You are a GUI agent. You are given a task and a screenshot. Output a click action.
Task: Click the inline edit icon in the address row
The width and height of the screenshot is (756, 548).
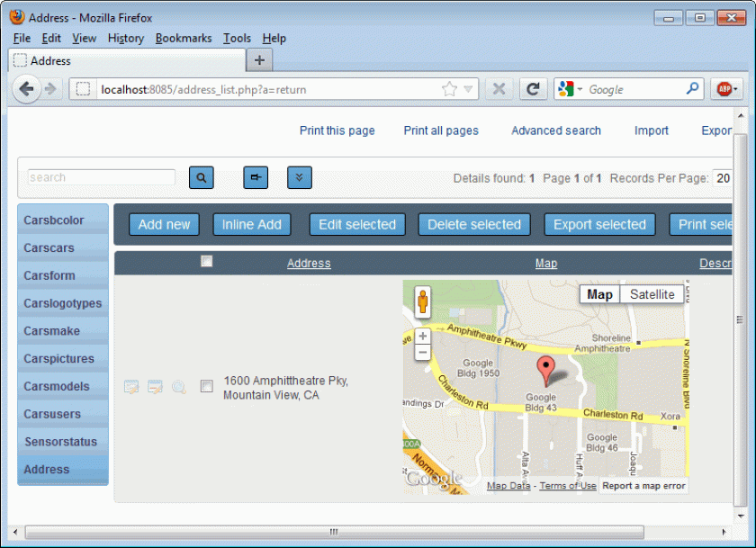pos(155,387)
